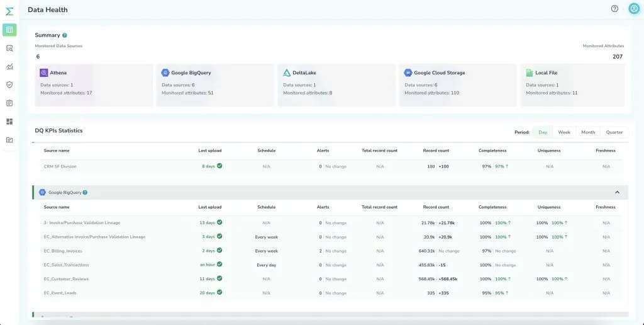This screenshot has width=644, height=325.
Task: Open the Athena summary card
Action: point(94,84)
